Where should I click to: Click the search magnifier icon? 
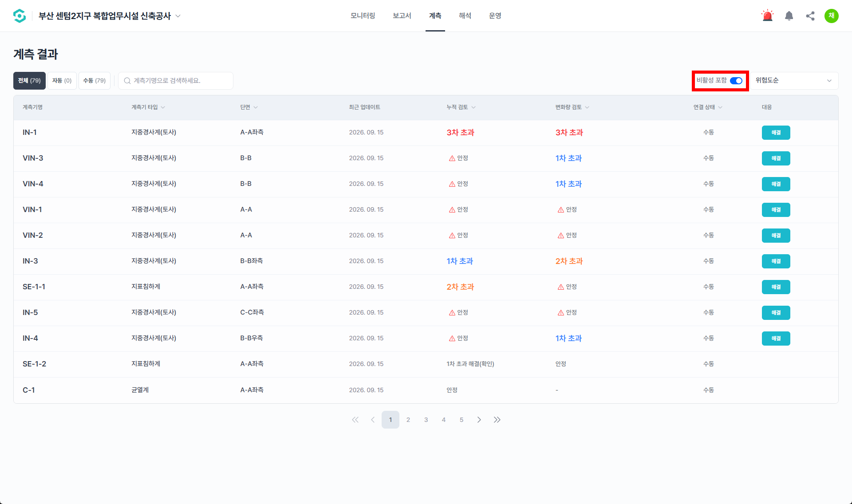tap(127, 81)
